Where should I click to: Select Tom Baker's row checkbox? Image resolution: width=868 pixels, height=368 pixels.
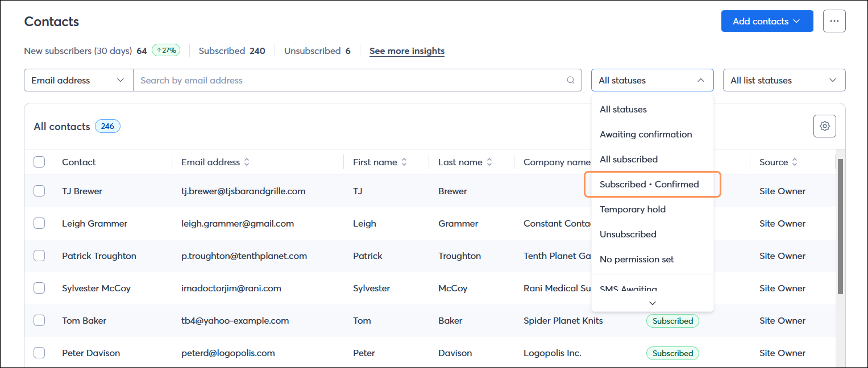[39, 320]
